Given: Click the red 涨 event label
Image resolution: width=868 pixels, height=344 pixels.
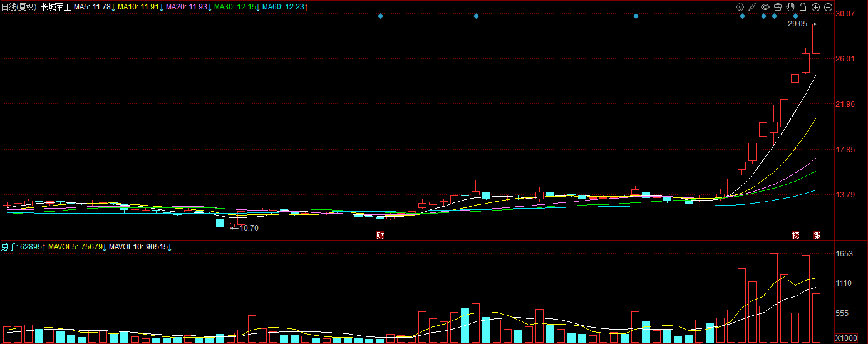Looking at the screenshot, I should 817,236.
